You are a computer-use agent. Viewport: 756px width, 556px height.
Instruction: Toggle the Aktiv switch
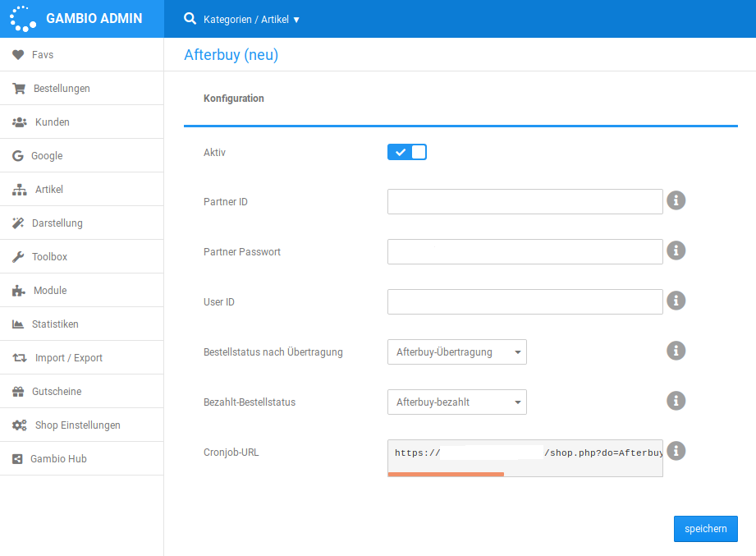tap(407, 152)
